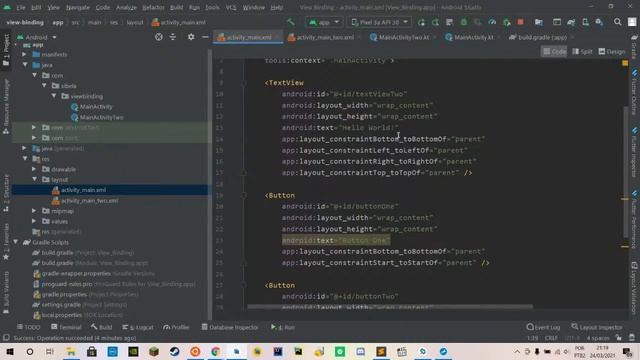
Task: Open the Resource Manager side panel
Action: [x=6, y=107]
